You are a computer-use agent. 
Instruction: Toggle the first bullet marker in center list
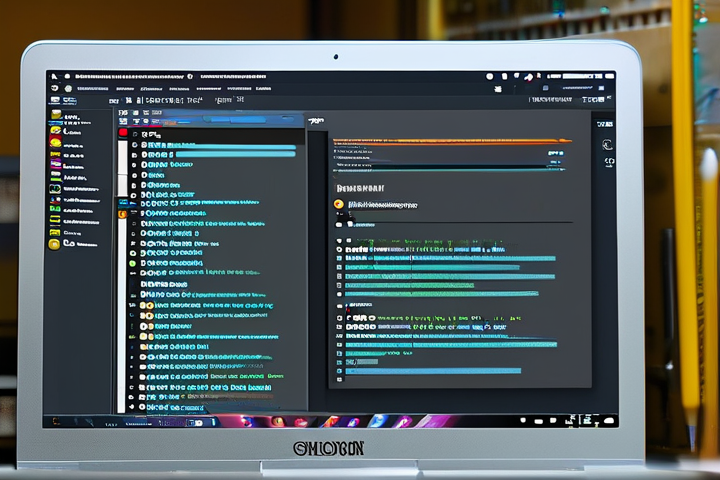135,145
